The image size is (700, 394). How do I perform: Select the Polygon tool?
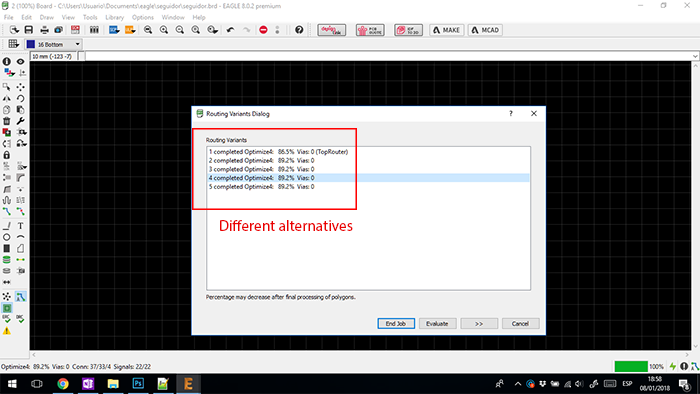(21, 248)
